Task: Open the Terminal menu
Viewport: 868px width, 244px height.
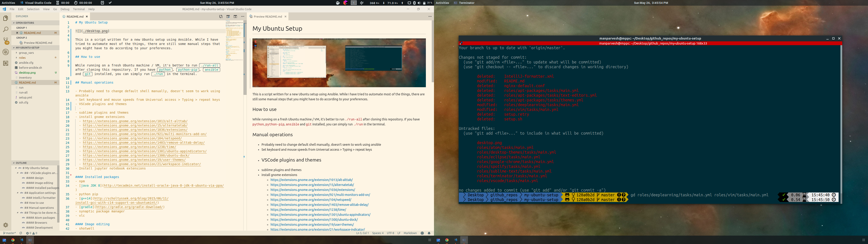Action: point(78,9)
